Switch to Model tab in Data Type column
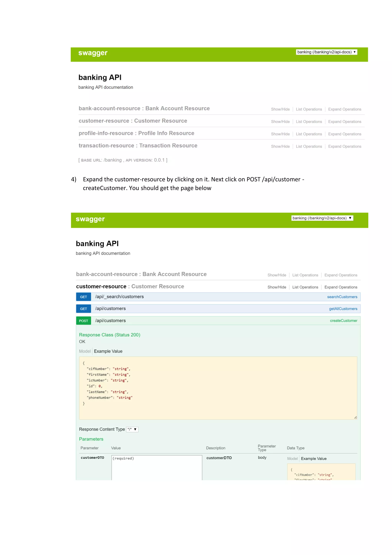The image size is (392, 555). [292, 459]
